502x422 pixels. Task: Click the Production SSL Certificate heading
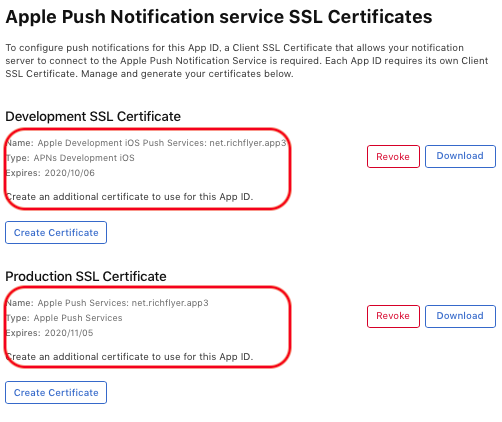click(86, 276)
